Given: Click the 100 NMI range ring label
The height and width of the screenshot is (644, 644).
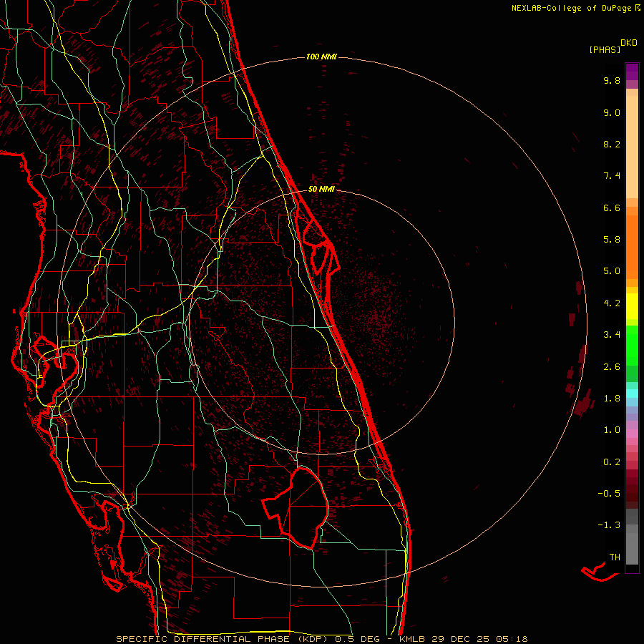Looking at the screenshot, I should pos(321,57).
